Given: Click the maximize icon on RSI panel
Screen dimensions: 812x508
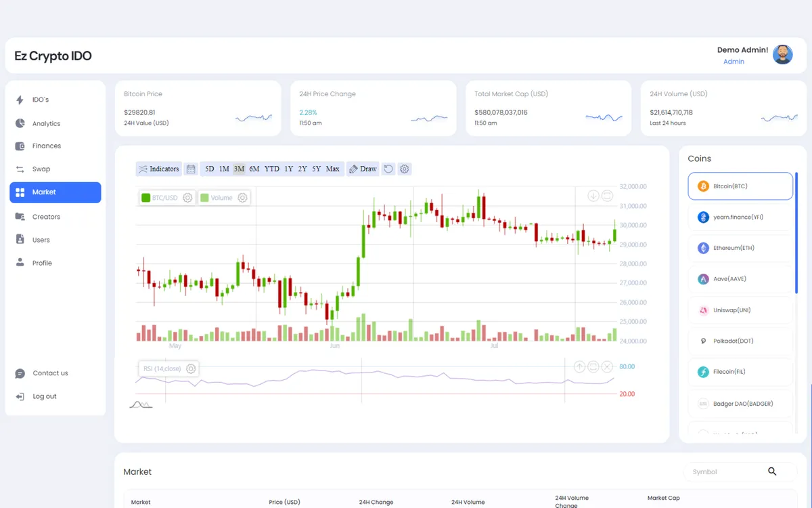Looking at the screenshot, I should click(x=593, y=366).
